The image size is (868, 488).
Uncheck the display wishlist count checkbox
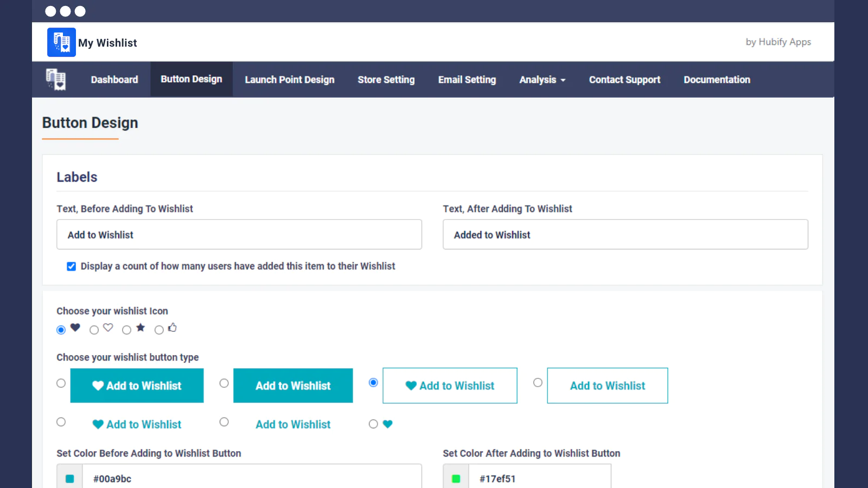(x=71, y=266)
